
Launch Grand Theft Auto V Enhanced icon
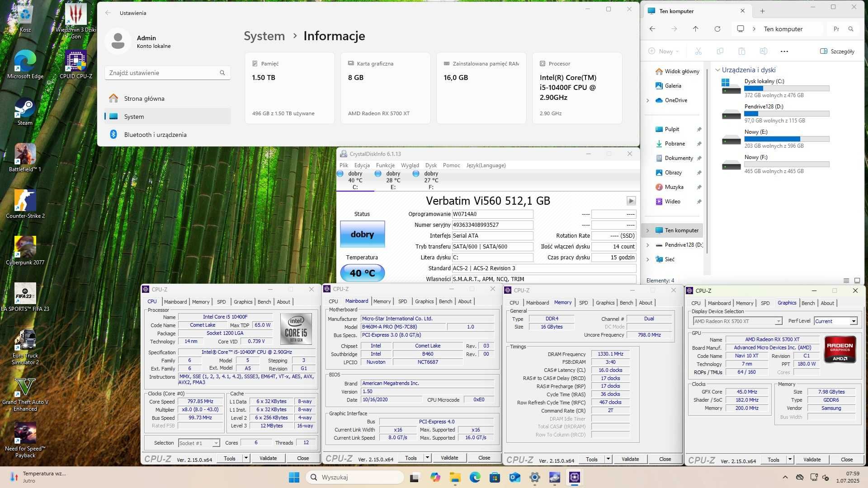point(25,394)
